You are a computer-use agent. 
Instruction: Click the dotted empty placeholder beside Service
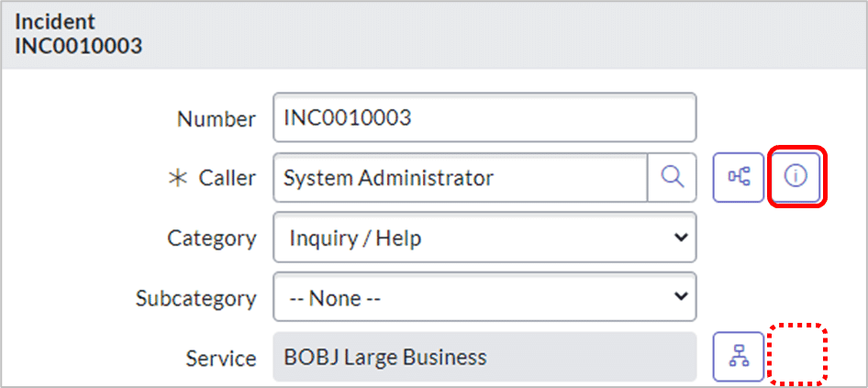tap(797, 354)
